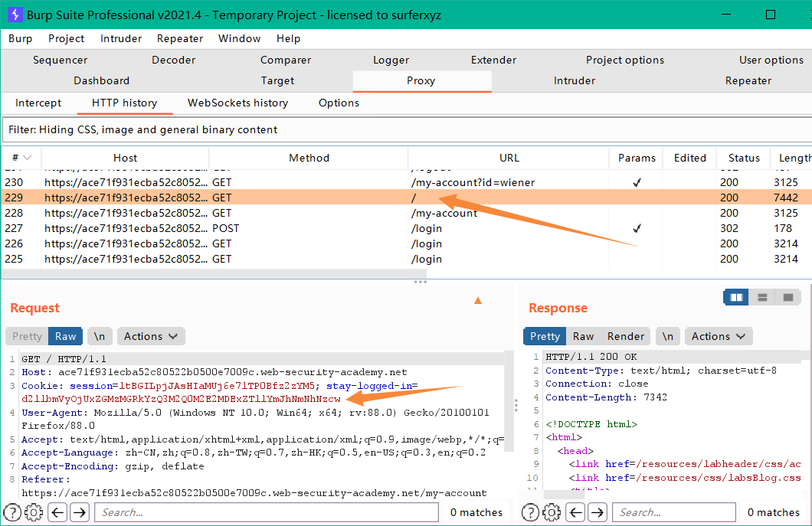
Task: Switch to the Comparer tab
Action: click(x=286, y=60)
